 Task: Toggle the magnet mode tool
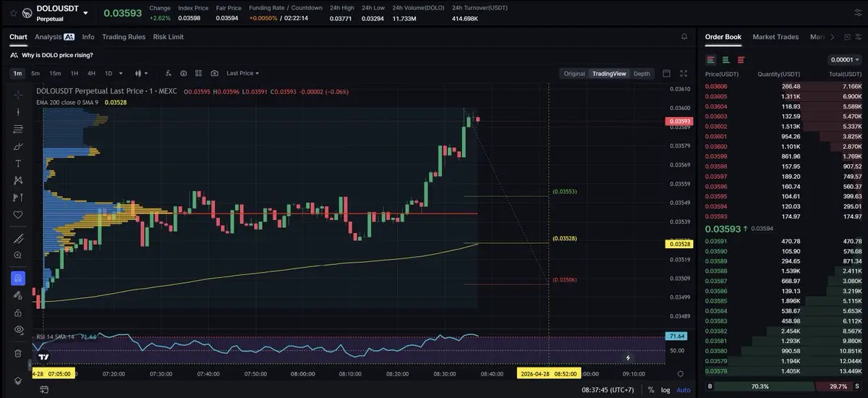pyautogui.click(x=18, y=278)
